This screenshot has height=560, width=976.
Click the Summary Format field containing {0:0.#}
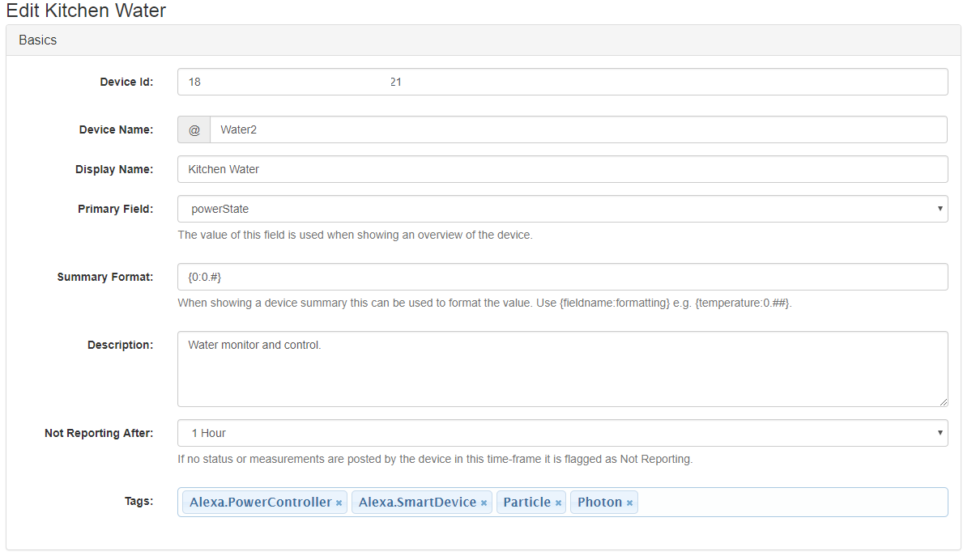(562, 276)
